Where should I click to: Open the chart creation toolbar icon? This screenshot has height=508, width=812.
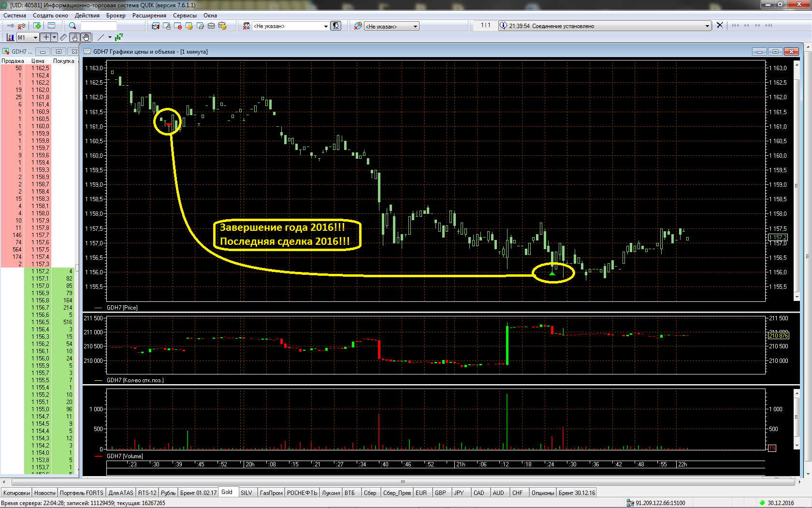click(51, 26)
